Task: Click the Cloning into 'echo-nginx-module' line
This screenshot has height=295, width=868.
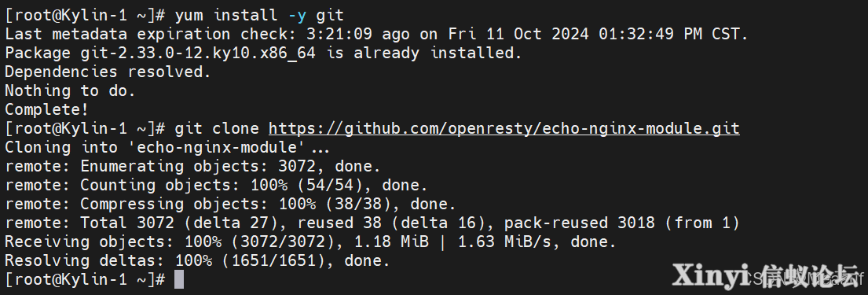Action: point(167,148)
